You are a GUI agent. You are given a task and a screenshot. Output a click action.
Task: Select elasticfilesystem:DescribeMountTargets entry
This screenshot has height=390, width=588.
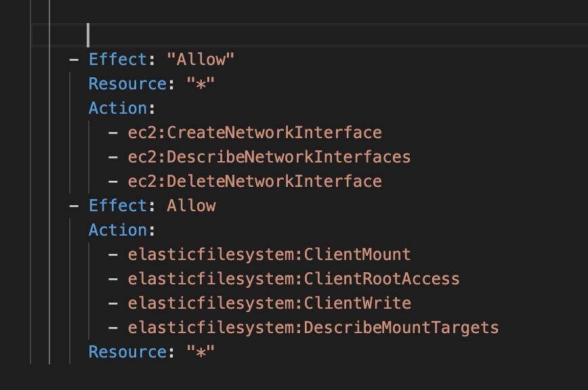[313, 327]
